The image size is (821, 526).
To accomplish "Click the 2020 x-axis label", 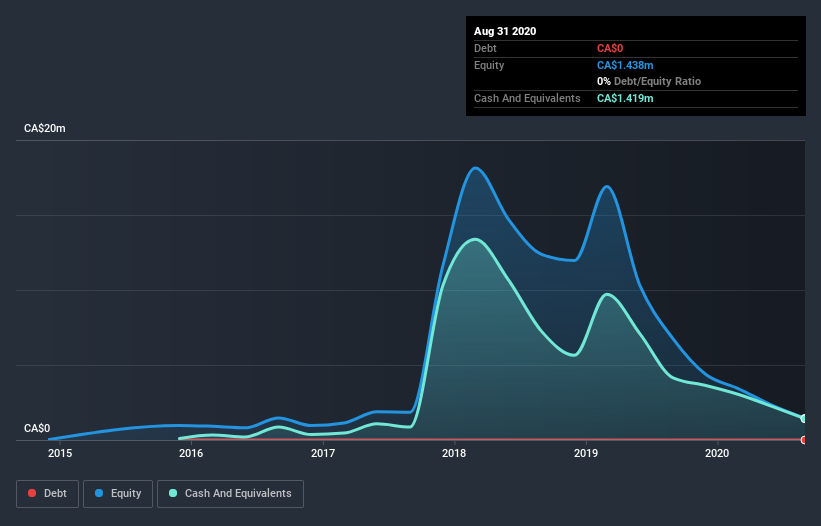I will pos(717,453).
